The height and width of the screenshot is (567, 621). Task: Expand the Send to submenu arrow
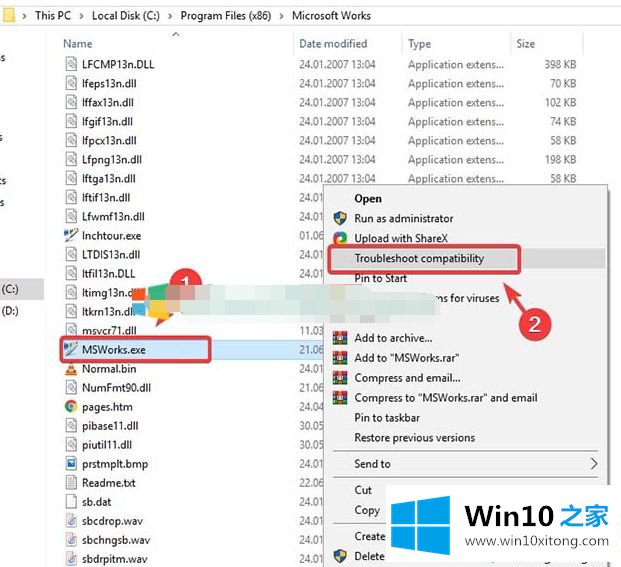pyautogui.click(x=594, y=463)
